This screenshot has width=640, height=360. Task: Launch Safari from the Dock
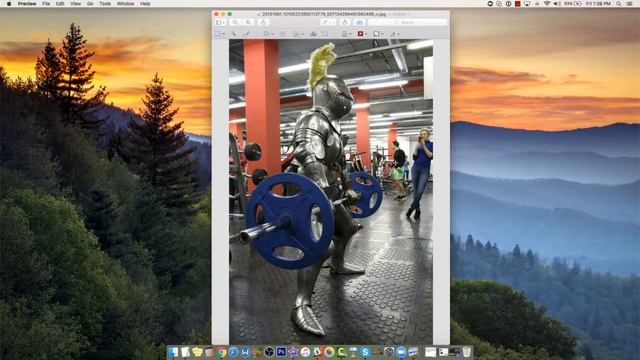click(x=233, y=352)
